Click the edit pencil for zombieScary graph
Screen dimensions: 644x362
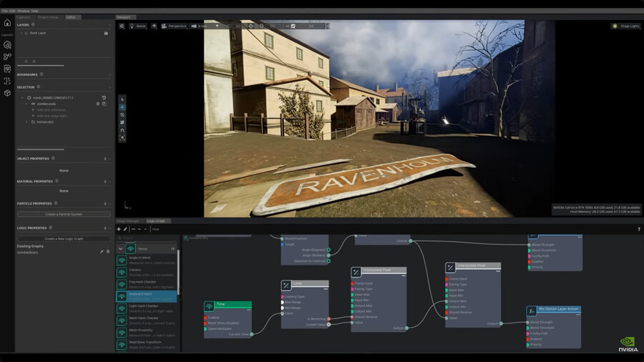(x=102, y=251)
